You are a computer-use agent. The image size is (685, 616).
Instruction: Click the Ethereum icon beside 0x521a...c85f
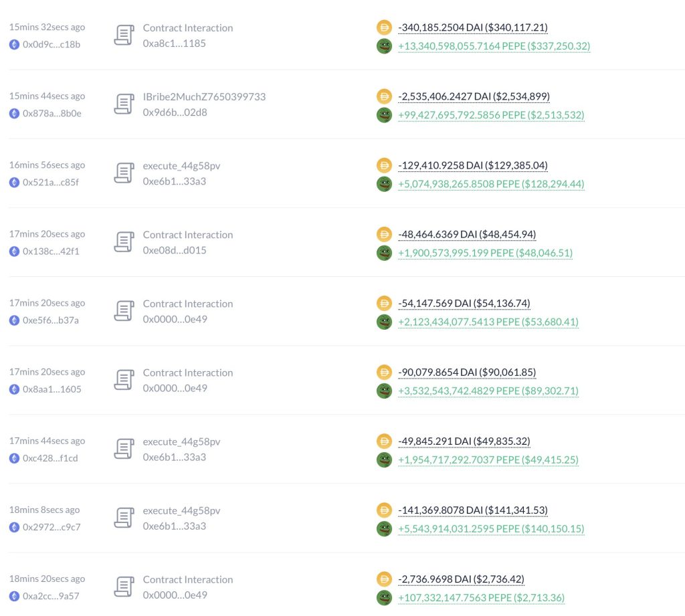[x=14, y=182]
